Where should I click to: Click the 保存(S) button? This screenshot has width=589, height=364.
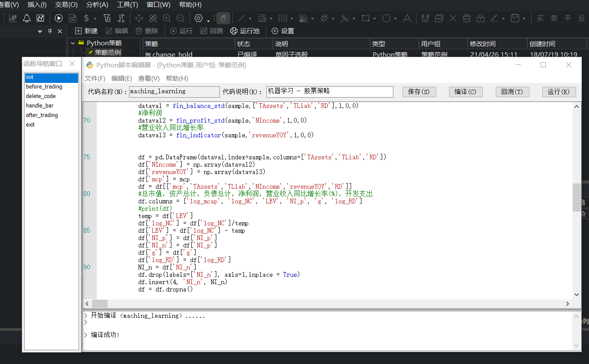(419, 92)
